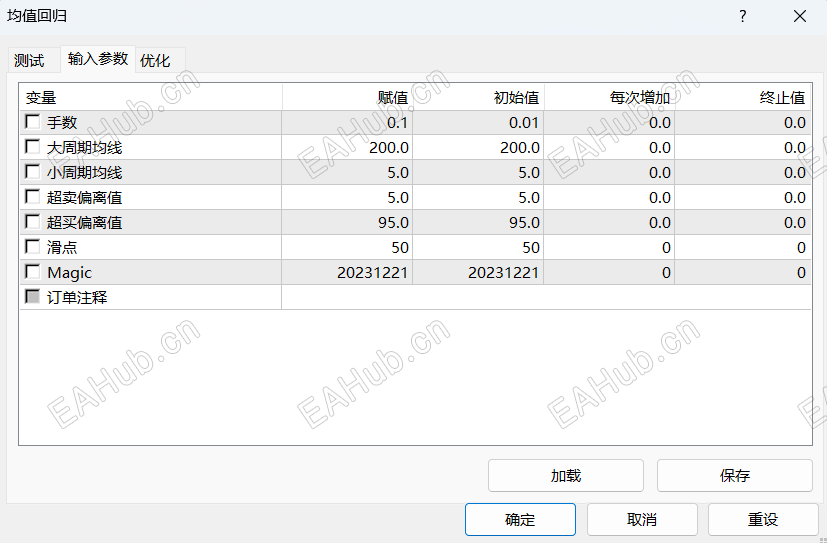Select 超卖偏离值 initial value 5.0
Screen dimensions: 827x543
point(478,197)
